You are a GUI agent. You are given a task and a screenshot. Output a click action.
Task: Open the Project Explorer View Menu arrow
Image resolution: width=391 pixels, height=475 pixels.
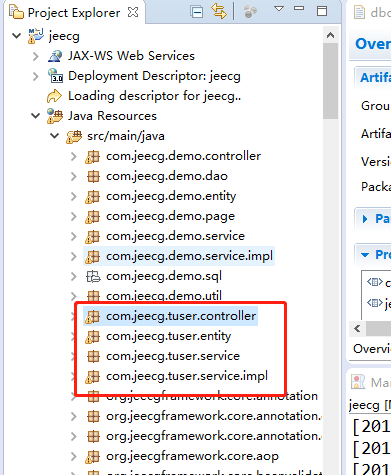(x=279, y=9)
